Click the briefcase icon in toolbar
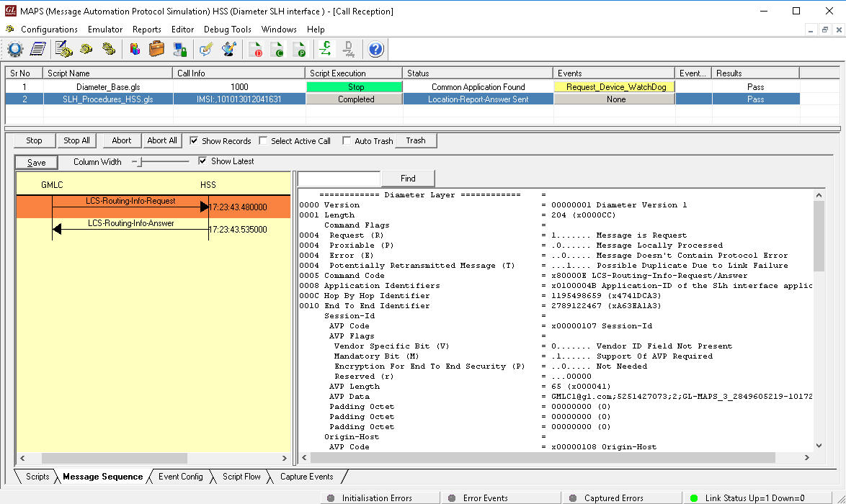This screenshot has height=504, width=846. coord(156,49)
